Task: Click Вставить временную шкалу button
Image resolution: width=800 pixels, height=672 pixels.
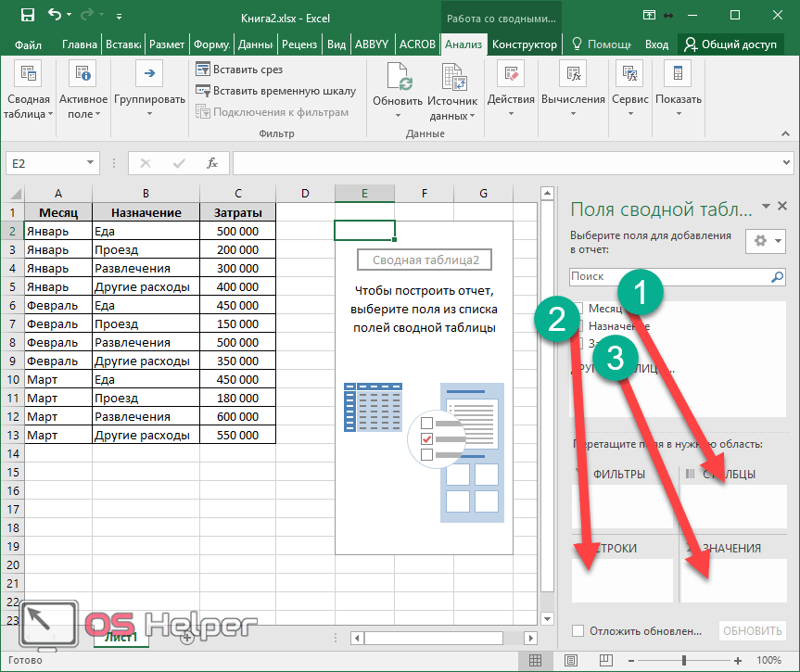Action: pos(275,91)
